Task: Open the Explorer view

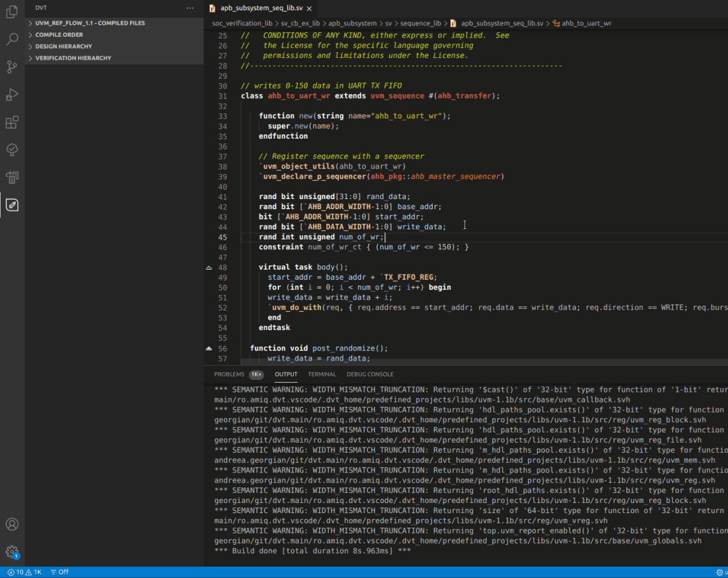Action: point(11,11)
